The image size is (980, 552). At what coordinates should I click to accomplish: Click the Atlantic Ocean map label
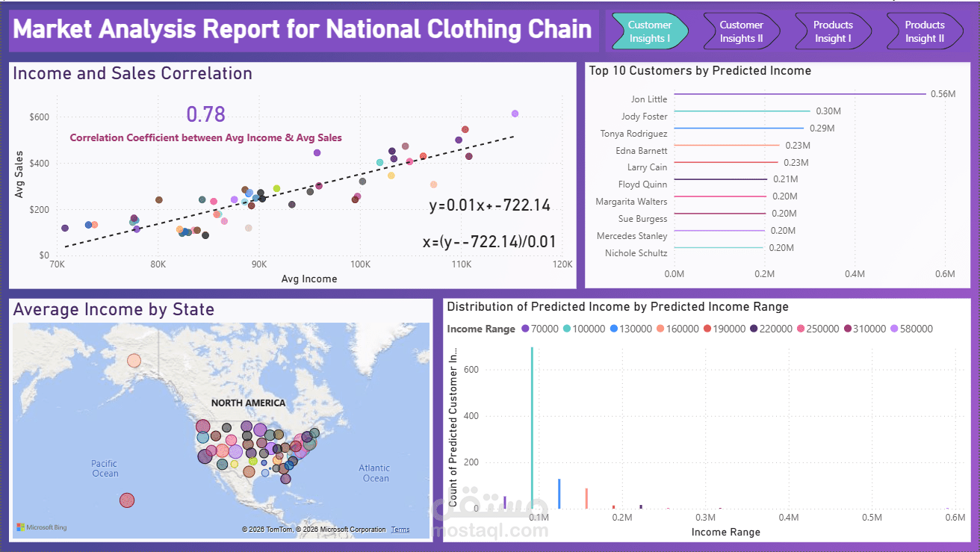coord(375,474)
